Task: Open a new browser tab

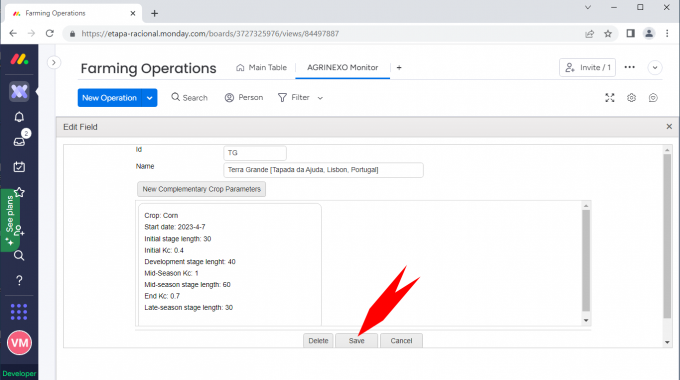Action: (154, 13)
